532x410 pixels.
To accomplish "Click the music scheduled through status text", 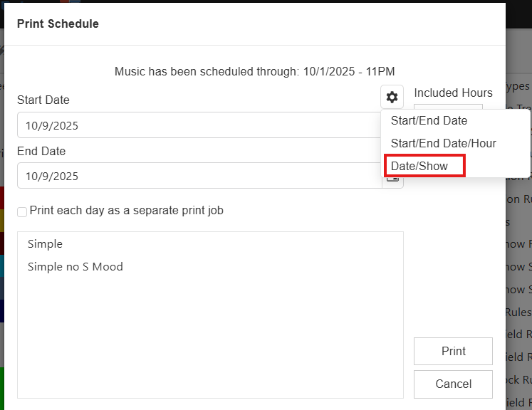I will click(255, 71).
